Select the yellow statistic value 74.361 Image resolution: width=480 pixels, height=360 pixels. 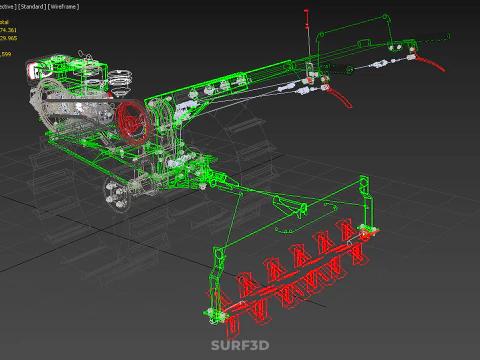[x=8, y=30]
